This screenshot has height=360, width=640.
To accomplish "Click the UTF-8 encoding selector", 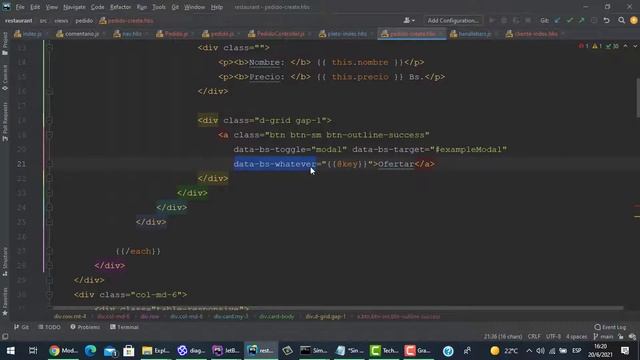I will pos(553,337).
